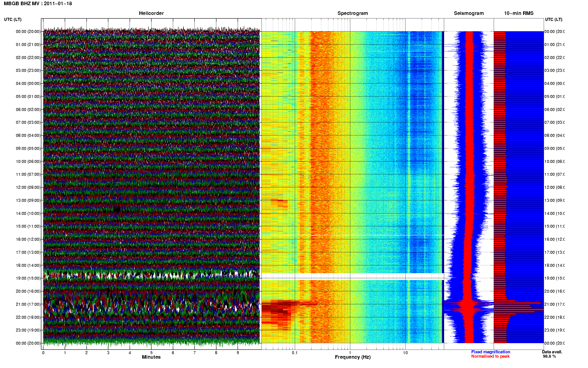Pick the '17:00 (13:00)' helicorder time label
Screen dimensions: 588x368
coord(28,252)
